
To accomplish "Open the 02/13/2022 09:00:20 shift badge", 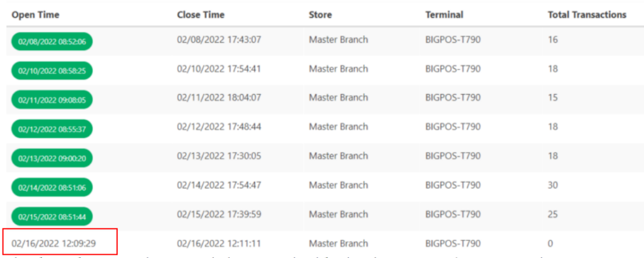I will point(52,158).
